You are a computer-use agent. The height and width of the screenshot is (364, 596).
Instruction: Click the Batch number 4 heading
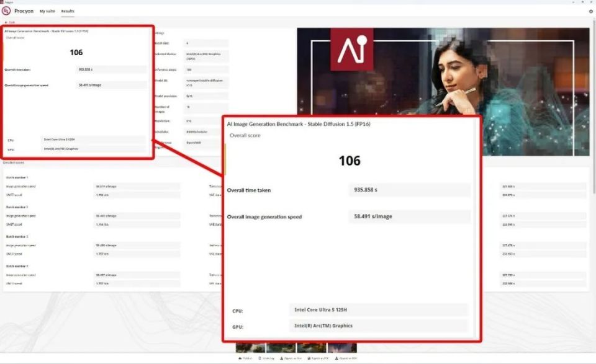tap(17, 267)
